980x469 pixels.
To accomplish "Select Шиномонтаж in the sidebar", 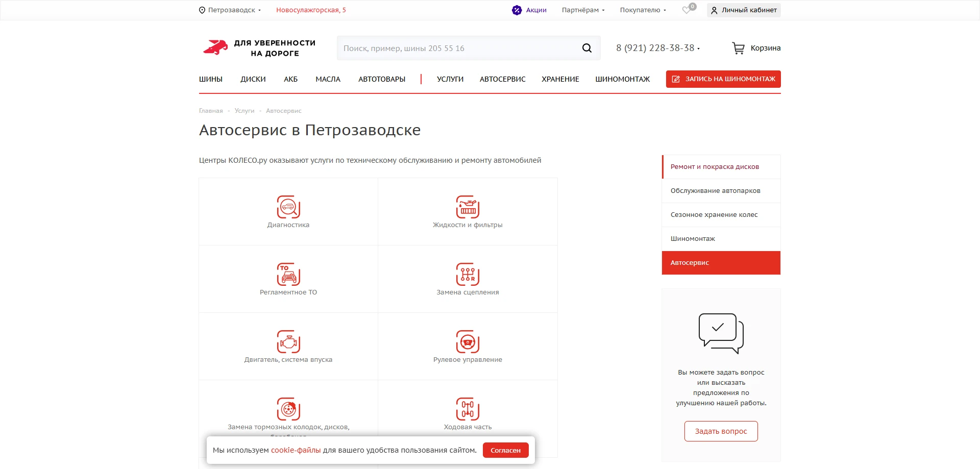I will tap(721, 239).
